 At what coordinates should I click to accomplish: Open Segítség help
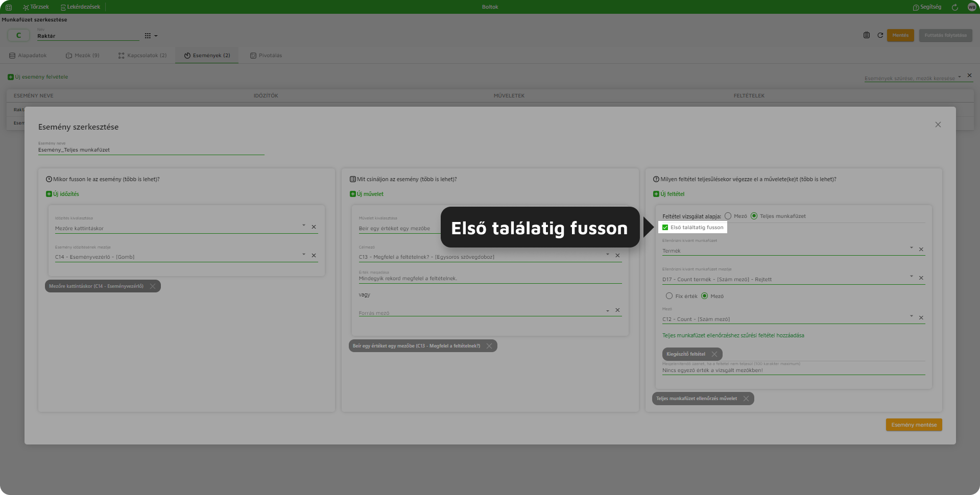point(927,7)
